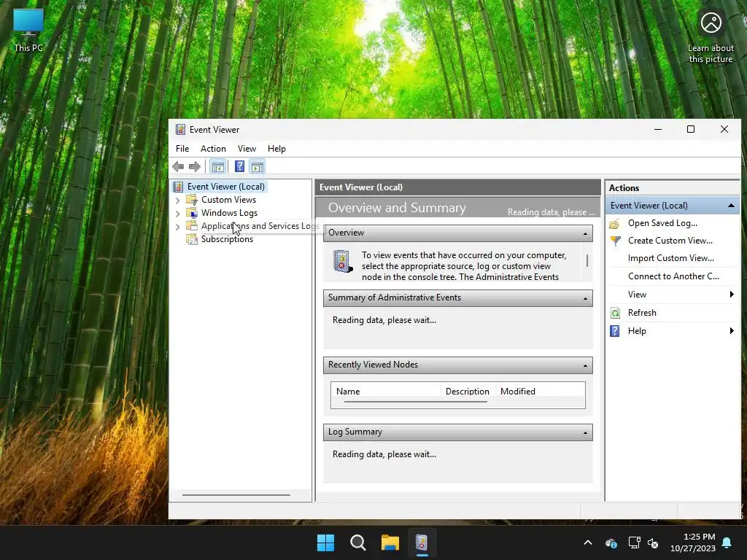Click the Event Viewer taskbar icon
The image size is (747, 560).
pos(422,542)
